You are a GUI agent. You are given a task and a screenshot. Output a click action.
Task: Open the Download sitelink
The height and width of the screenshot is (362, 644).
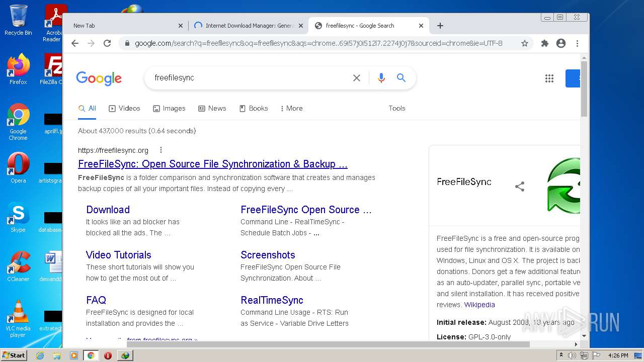[x=108, y=210]
